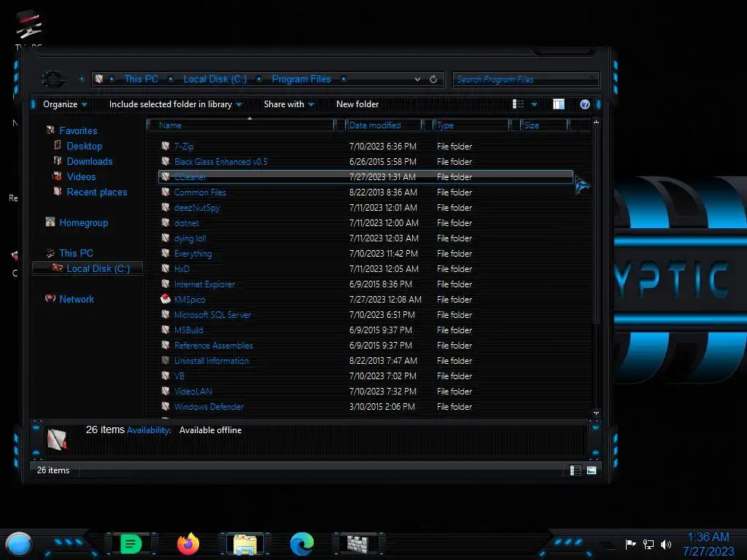Click the file list scroll up arrow
The image size is (747, 560).
[596, 122]
